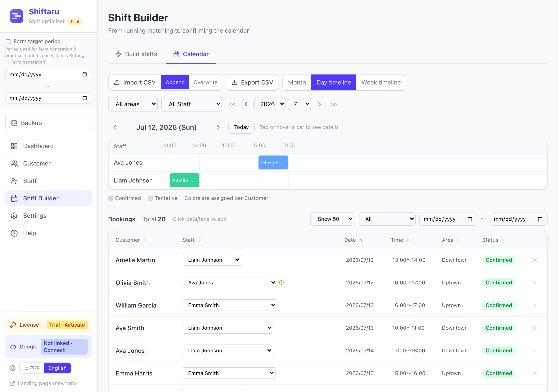Click the green Amelia shift bar
The image size is (558, 392).
184,181
